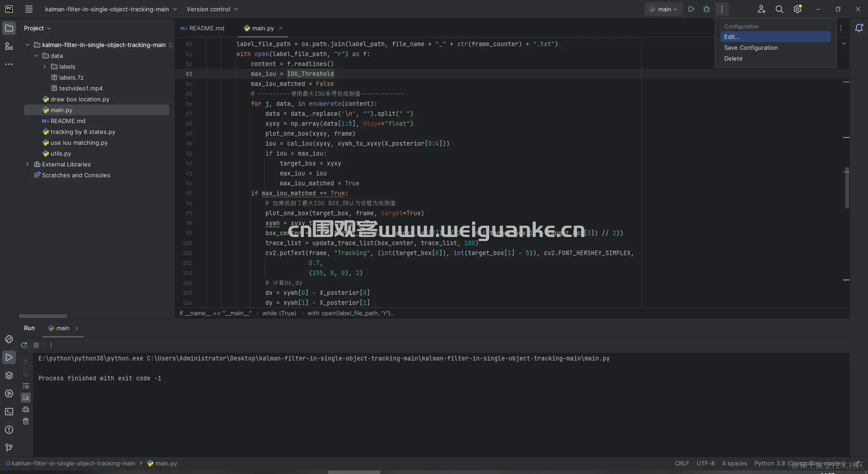Collapse the kalman-filter project root folder

[x=28, y=45]
